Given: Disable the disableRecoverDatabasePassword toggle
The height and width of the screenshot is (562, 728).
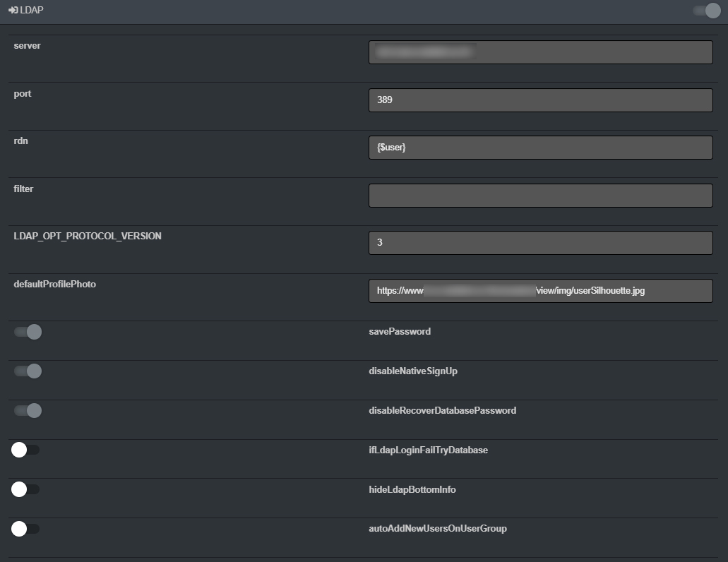Looking at the screenshot, I should (x=27, y=410).
